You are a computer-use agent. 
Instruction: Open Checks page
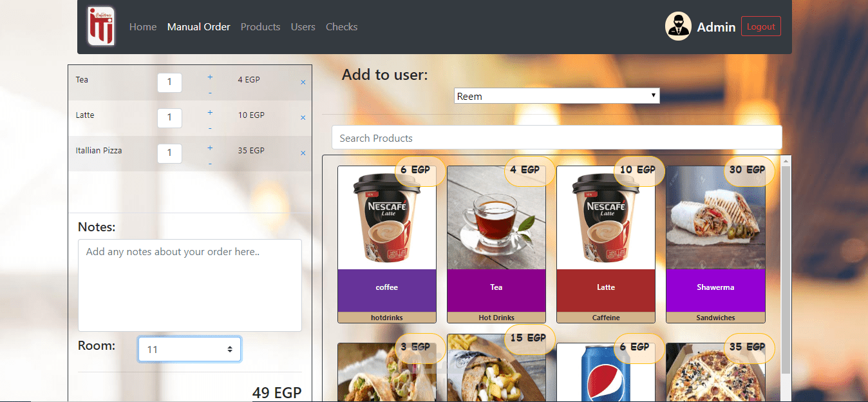[x=342, y=27]
